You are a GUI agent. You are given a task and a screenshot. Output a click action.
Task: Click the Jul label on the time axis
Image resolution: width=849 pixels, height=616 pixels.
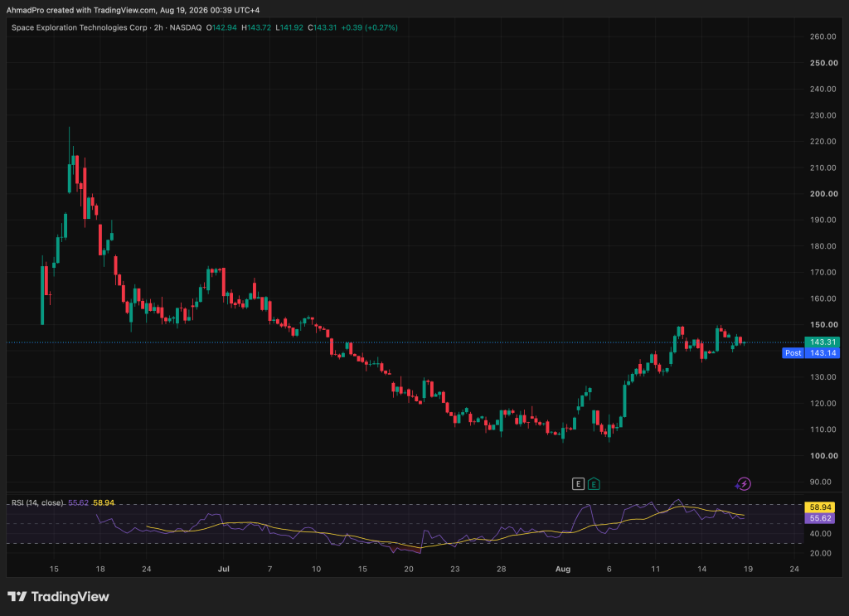[x=224, y=569]
